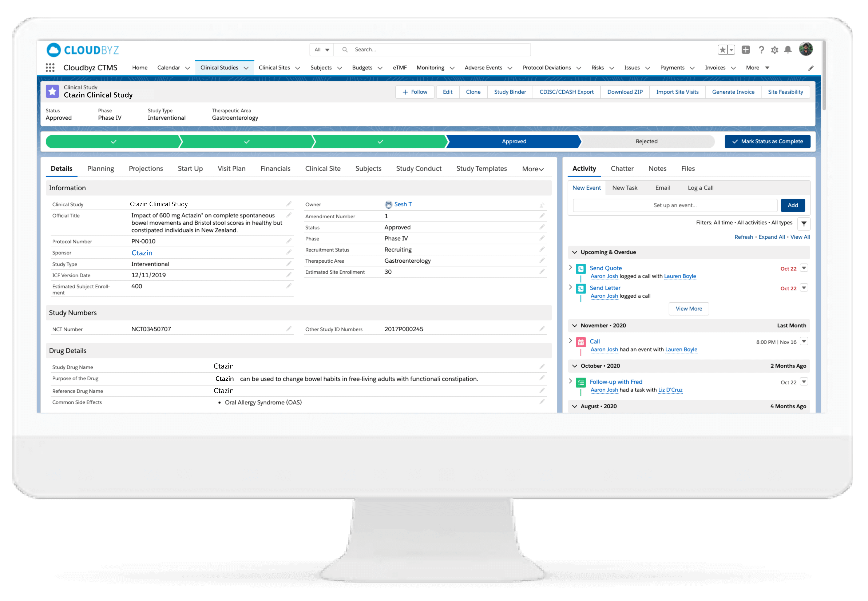The image size is (868, 601).
Task: Switch to the Financials tab
Action: [x=275, y=169]
